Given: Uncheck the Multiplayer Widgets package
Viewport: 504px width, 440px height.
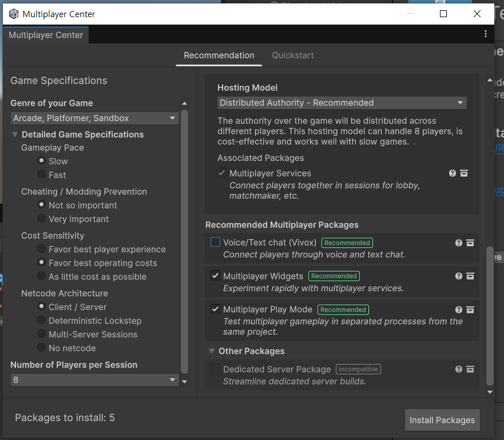Looking at the screenshot, I should (215, 275).
